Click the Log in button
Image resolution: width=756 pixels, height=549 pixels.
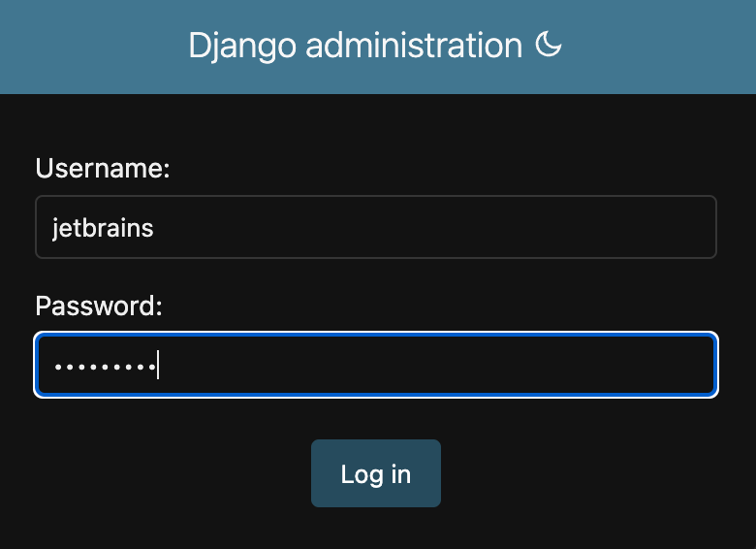(x=376, y=473)
